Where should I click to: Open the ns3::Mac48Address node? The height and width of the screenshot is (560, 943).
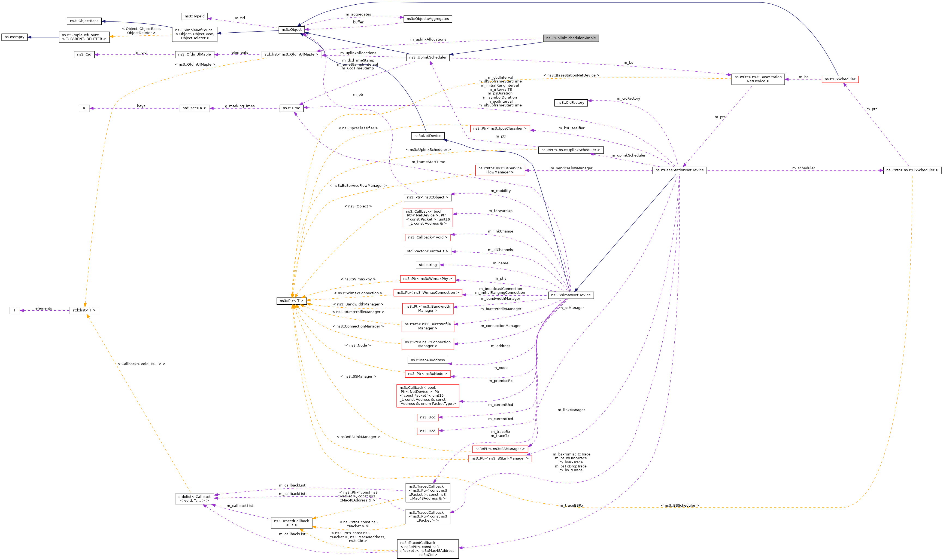(427, 360)
